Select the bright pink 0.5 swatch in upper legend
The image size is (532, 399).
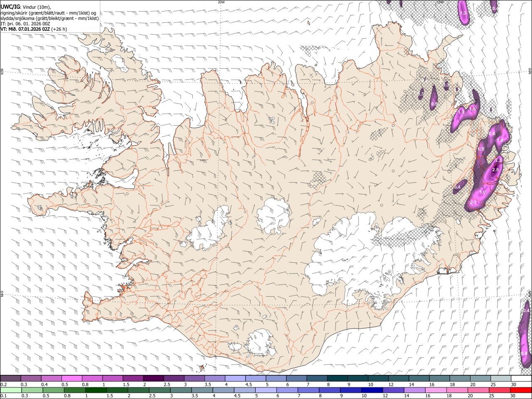tap(72, 378)
